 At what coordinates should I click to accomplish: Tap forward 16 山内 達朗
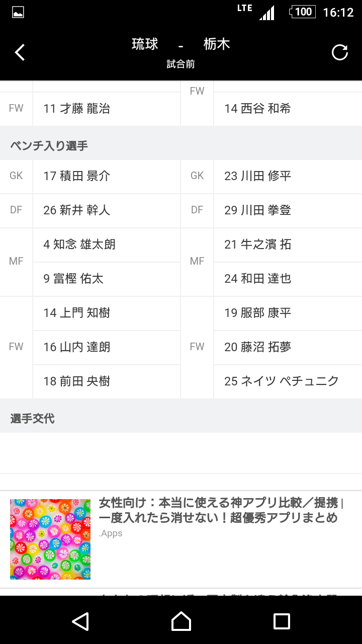pyautogui.click(x=77, y=347)
